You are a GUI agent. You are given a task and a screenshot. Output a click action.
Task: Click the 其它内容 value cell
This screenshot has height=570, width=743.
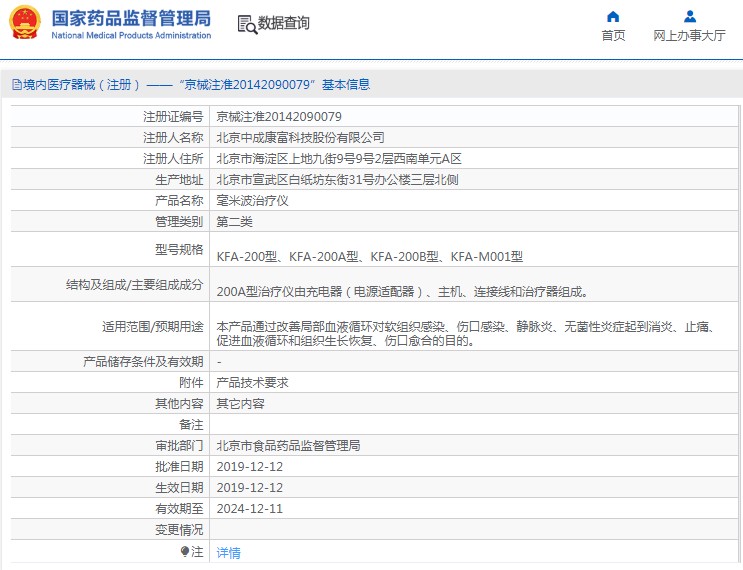pyautogui.click(x=240, y=403)
